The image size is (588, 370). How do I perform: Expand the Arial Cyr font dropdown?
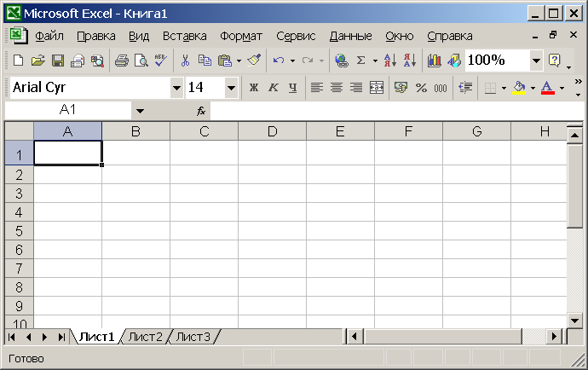176,88
